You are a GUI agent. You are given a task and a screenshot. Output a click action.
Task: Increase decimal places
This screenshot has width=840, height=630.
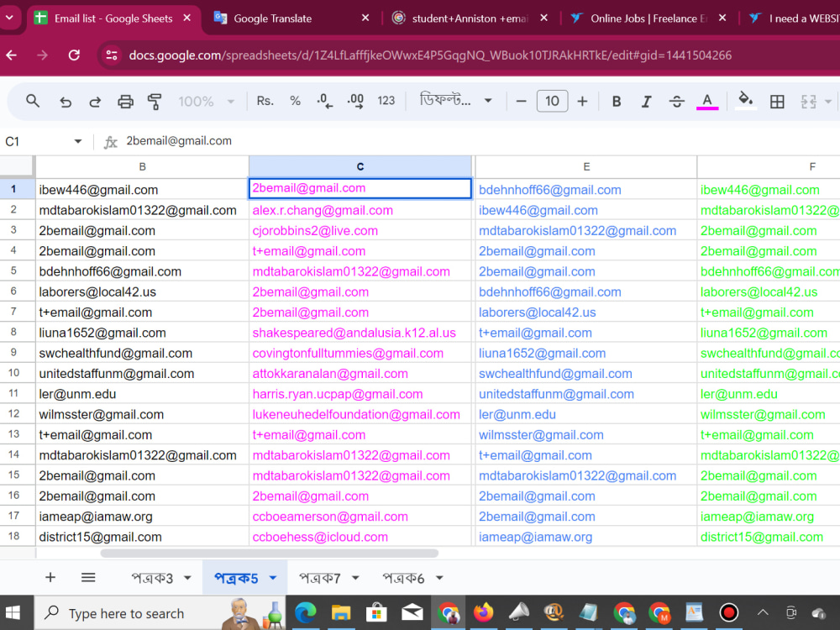click(355, 101)
